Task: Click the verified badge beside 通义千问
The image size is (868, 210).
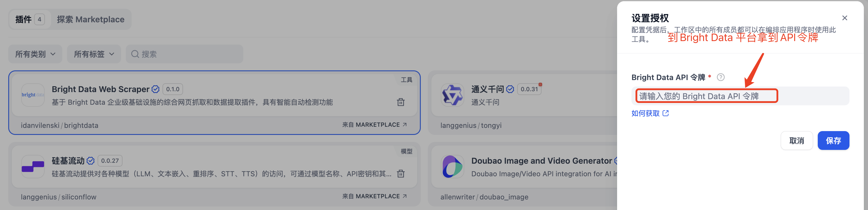Action: 510,89
